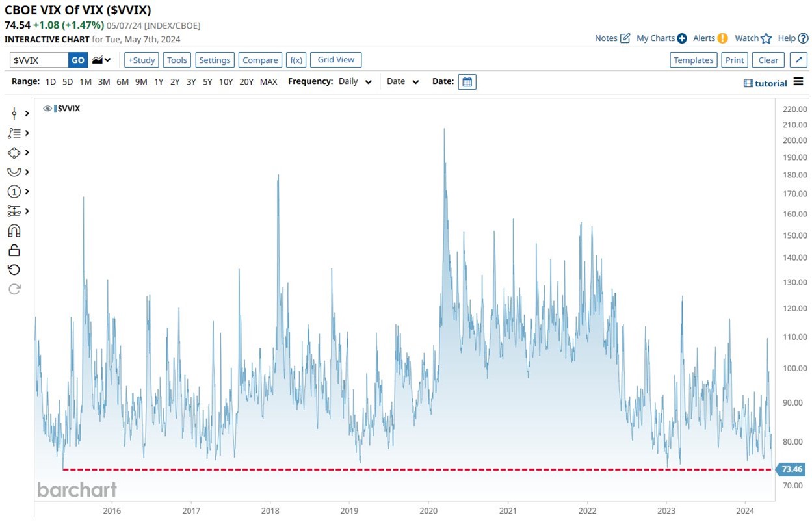Switch to Grid View
The image size is (812, 522).
click(336, 60)
